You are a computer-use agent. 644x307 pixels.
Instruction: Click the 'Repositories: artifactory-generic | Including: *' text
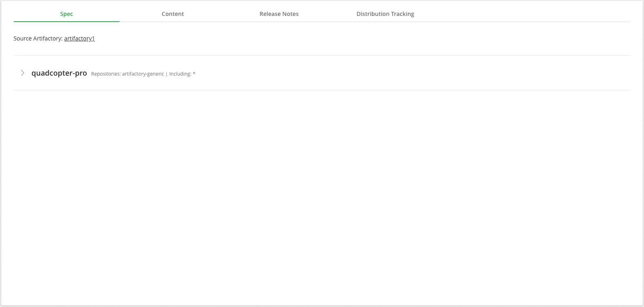pos(143,74)
